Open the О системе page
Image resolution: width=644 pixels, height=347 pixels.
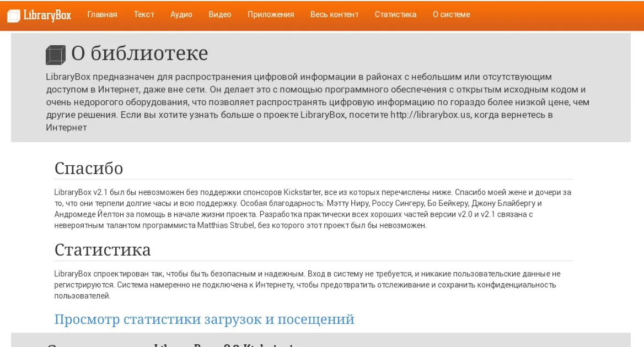tap(452, 14)
